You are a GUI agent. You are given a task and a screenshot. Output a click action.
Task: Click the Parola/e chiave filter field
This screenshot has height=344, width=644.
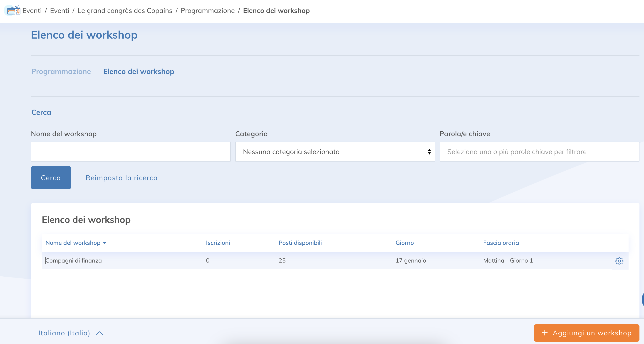(x=539, y=152)
